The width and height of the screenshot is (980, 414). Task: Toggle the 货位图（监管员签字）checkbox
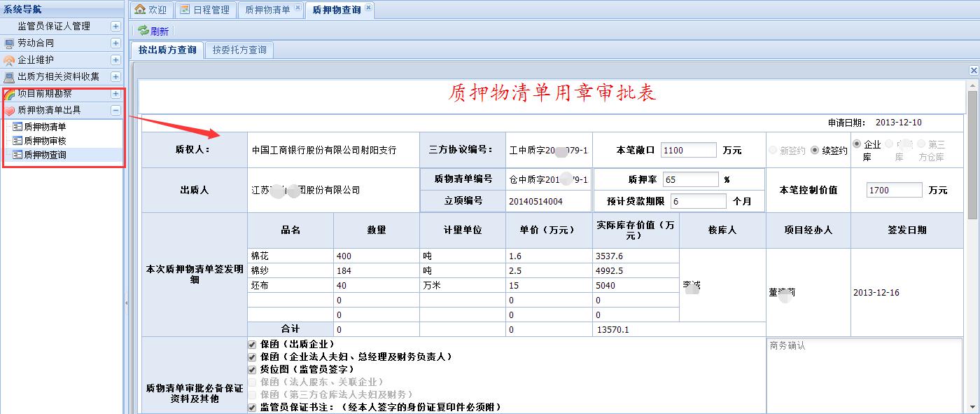pos(252,369)
